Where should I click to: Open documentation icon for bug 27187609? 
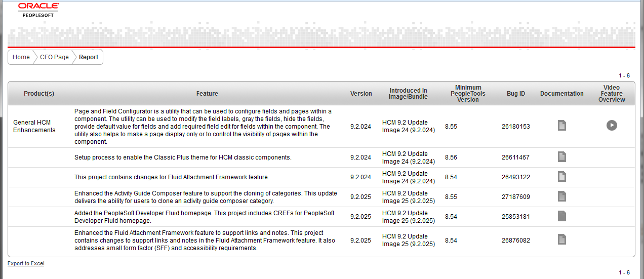tap(561, 196)
